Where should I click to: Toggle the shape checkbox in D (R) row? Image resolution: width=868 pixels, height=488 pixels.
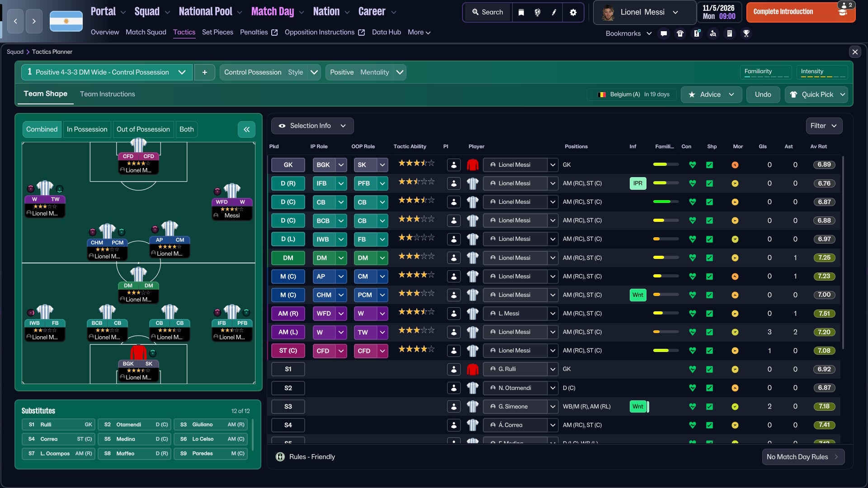tap(710, 183)
